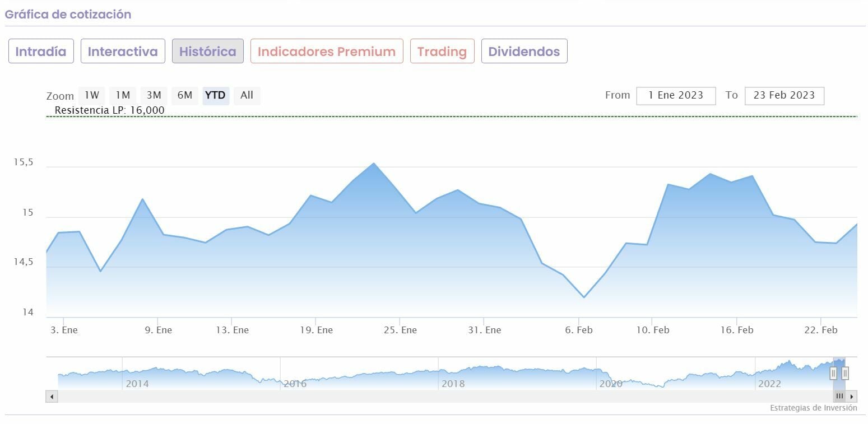Edit the From date field

pyautogui.click(x=676, y=95)
